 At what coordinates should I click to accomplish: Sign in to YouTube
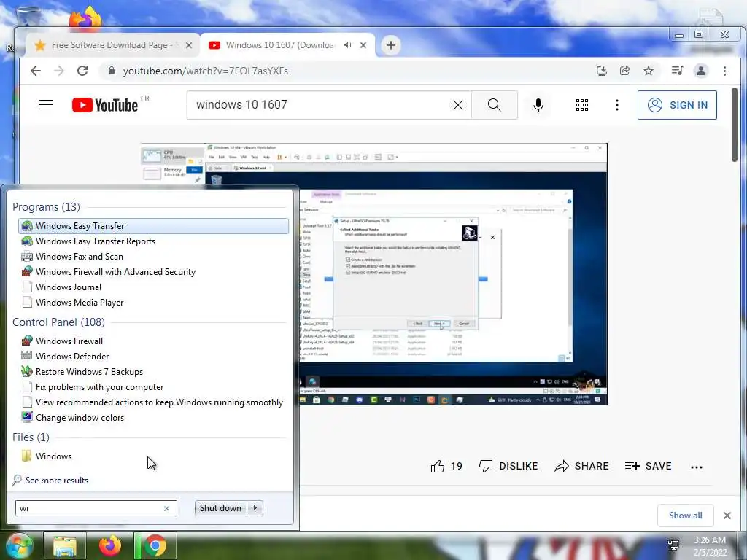(x=677, y=105)
